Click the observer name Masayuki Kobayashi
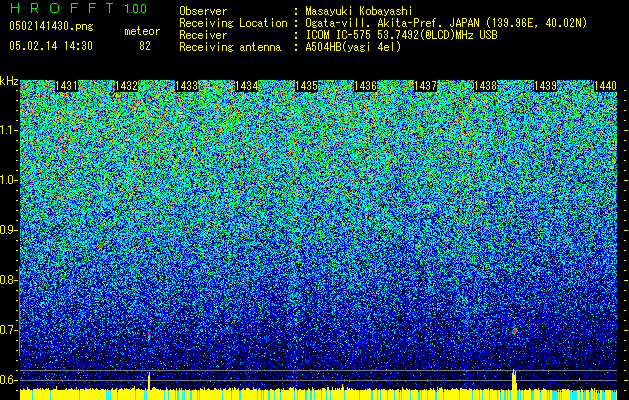This screenshot has height=400, width=629. click(358, 12)
